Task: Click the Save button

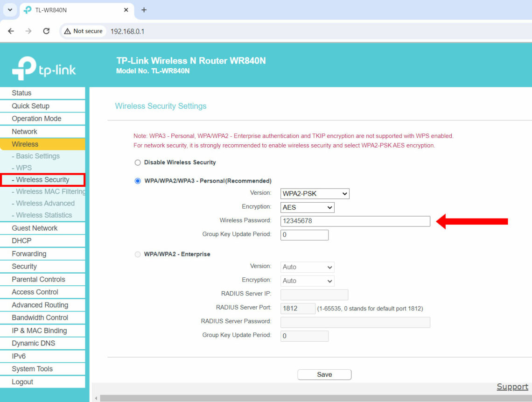Action: [324, 374]
